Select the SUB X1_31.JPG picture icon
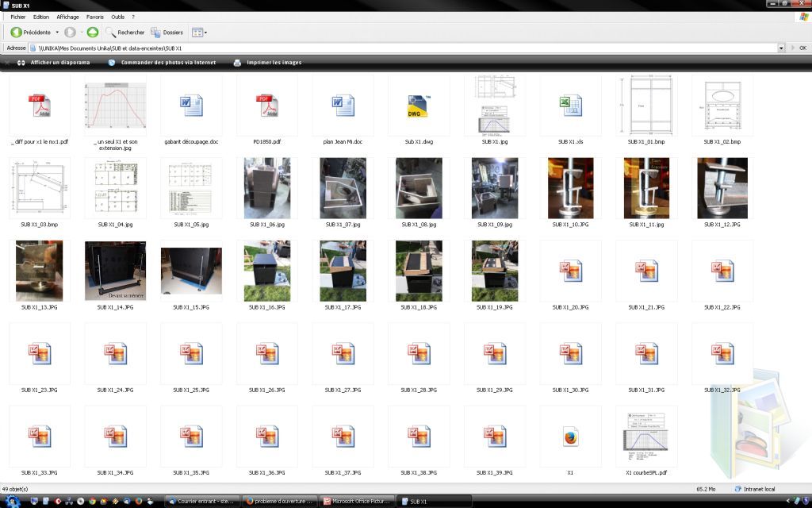 coord(646,353)
